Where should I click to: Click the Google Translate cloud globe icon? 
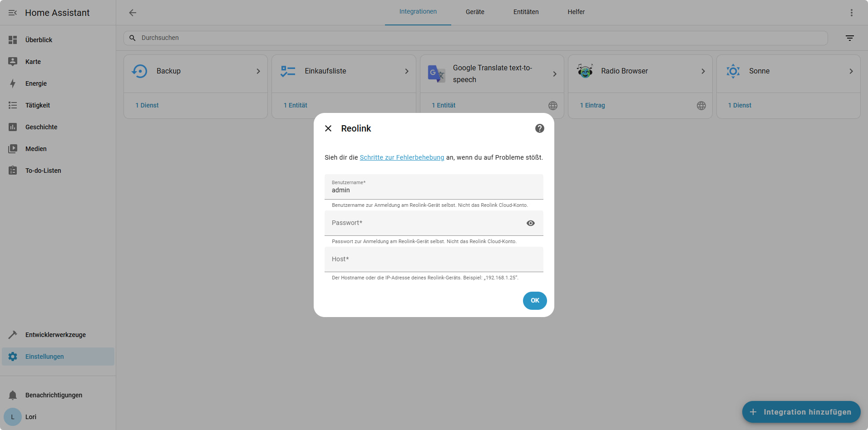pos(553,106)
